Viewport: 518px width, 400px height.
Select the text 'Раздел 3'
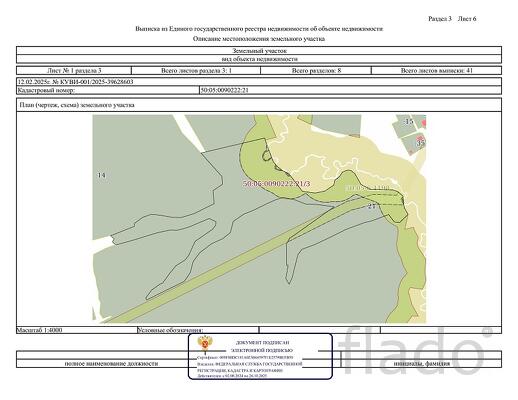(440, 19)
